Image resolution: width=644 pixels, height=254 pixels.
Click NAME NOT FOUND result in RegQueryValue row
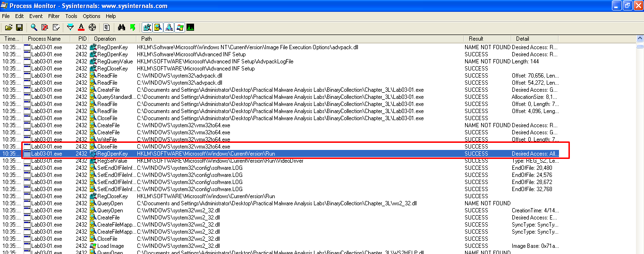(487, 61)
